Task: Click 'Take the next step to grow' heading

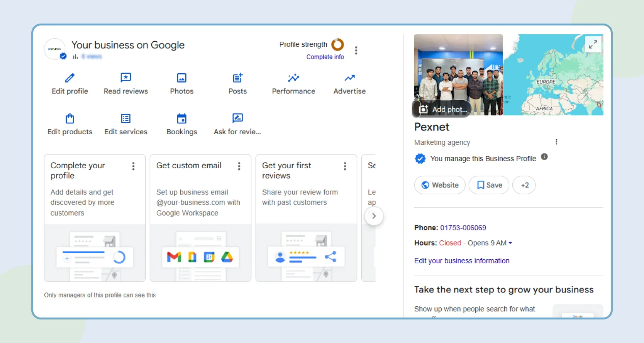Action: click(x=504, y=290)
